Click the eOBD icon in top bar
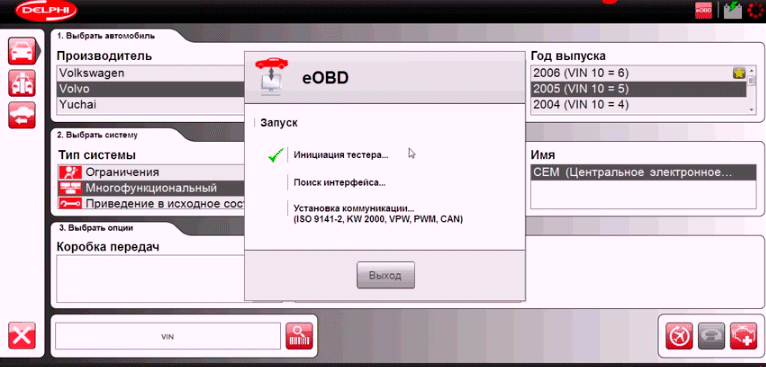 tap(703, 10)
